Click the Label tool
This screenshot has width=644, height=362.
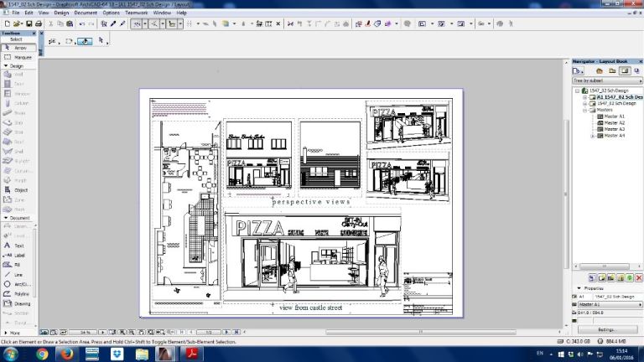(18, 256)
